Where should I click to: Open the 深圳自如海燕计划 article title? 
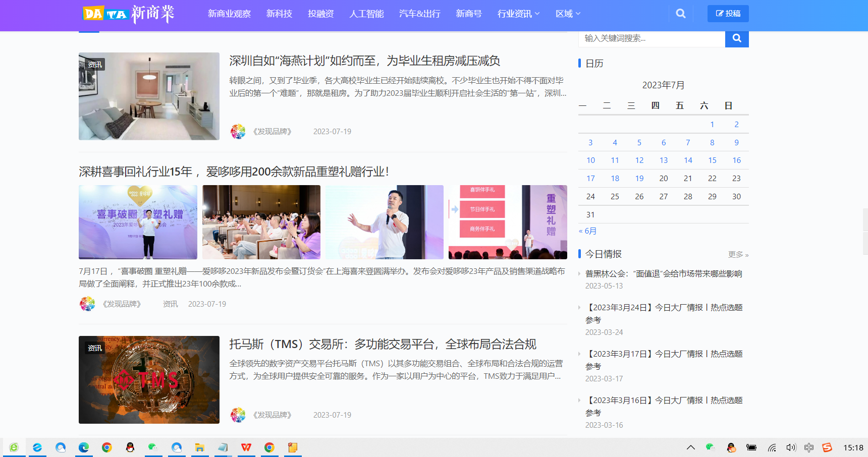[x=364, y=61]
